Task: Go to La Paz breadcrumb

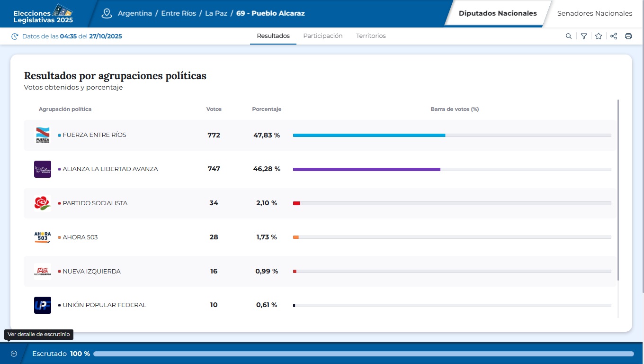Action: (216, 13)
